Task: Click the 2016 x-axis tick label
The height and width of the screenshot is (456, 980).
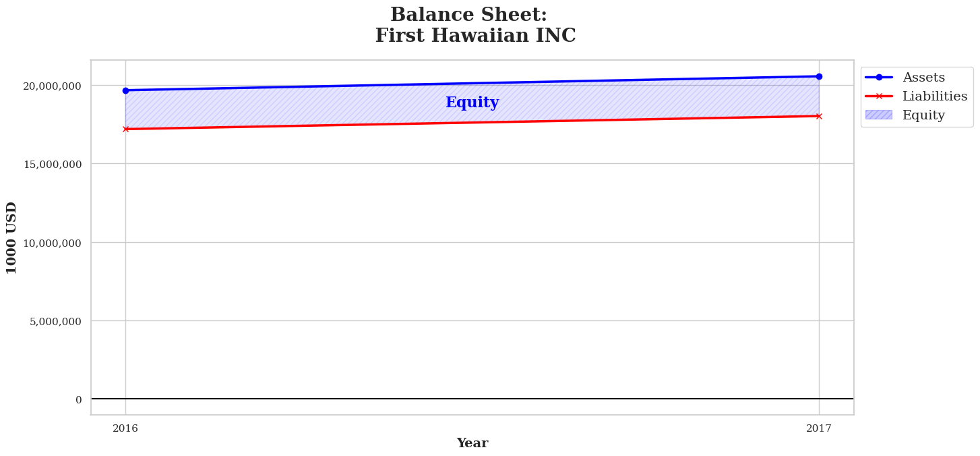Action: pyautogui.click(x=125, y=428)
